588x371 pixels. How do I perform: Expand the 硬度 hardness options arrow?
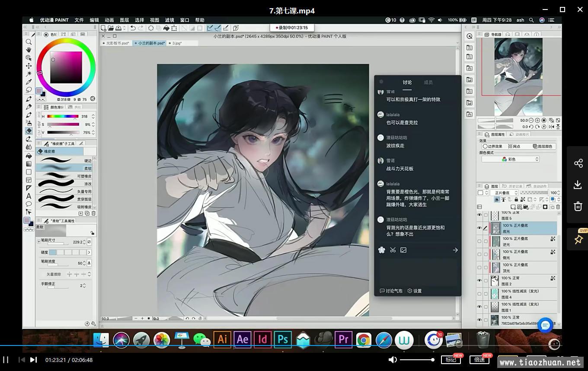tap(89, 253)
